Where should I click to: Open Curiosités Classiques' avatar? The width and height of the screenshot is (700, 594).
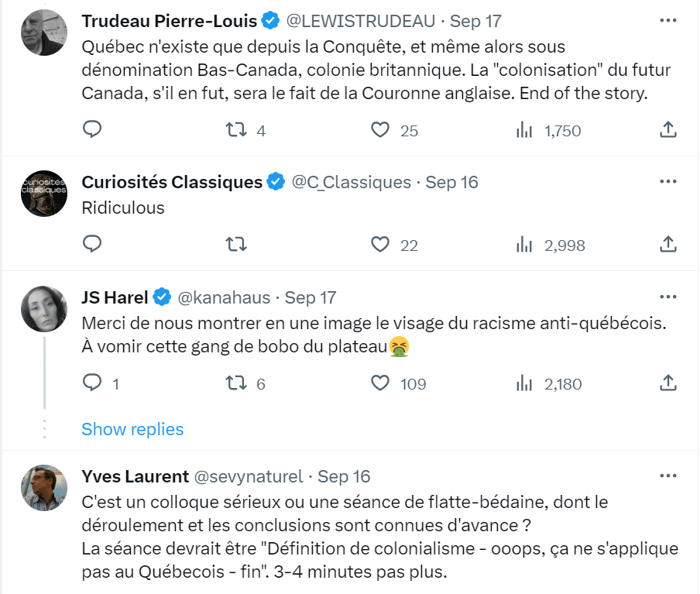pyautogui.click(x=44, y=194)
